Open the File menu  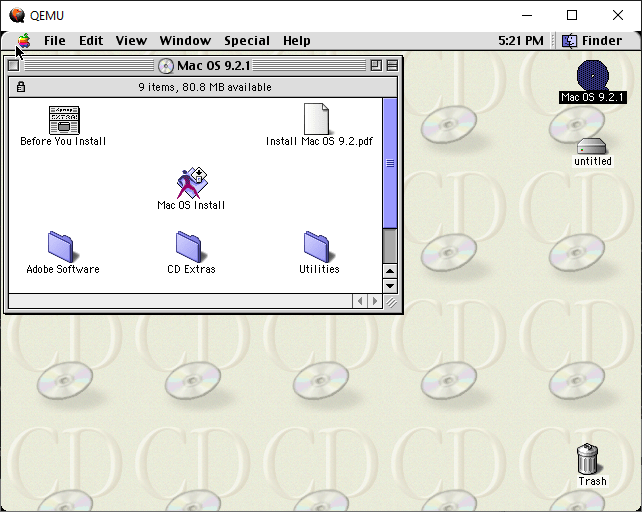[54, 41]
